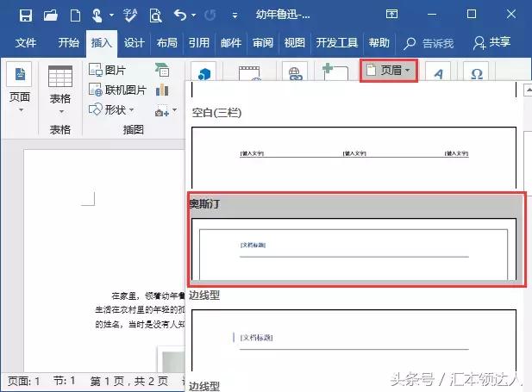Click the Undo arrow icon

(180, 16)
